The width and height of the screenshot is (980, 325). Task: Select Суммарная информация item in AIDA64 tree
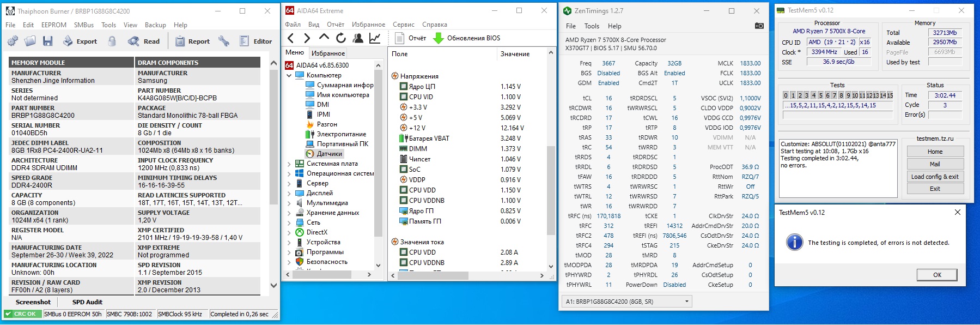pyautogui.click(x=339, y=85)
